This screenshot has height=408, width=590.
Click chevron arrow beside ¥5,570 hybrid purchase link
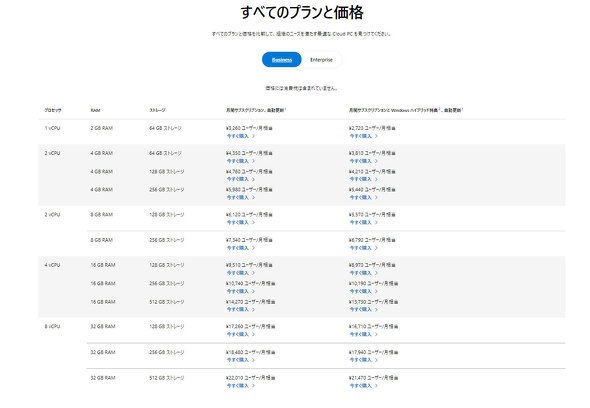click(376, 222)
